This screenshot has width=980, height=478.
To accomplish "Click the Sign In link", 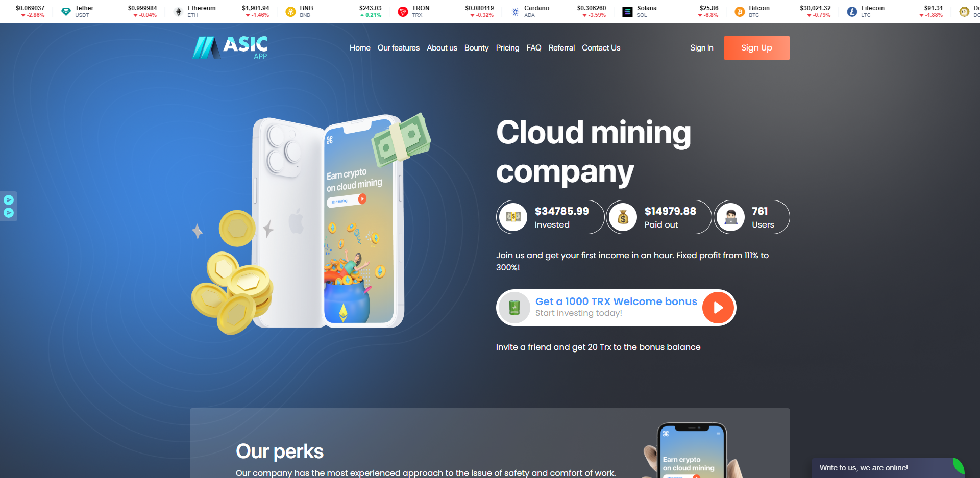I will (701, 48).
